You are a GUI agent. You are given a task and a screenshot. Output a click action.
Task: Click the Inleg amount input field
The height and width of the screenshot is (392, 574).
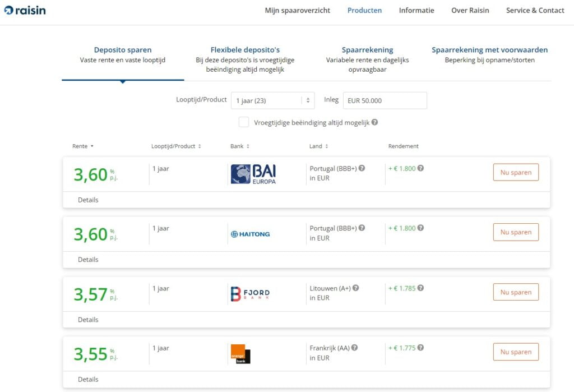[385, 100]
